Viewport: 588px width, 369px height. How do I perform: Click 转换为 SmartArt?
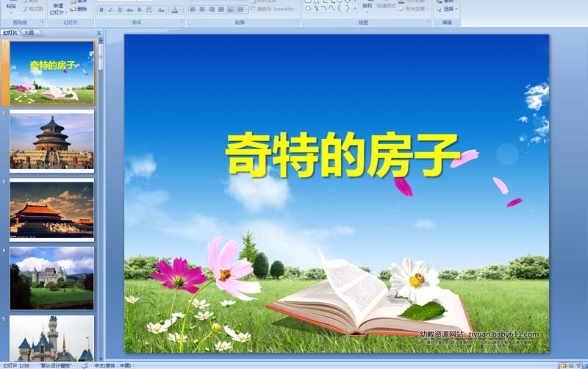[x=273, y=9]
